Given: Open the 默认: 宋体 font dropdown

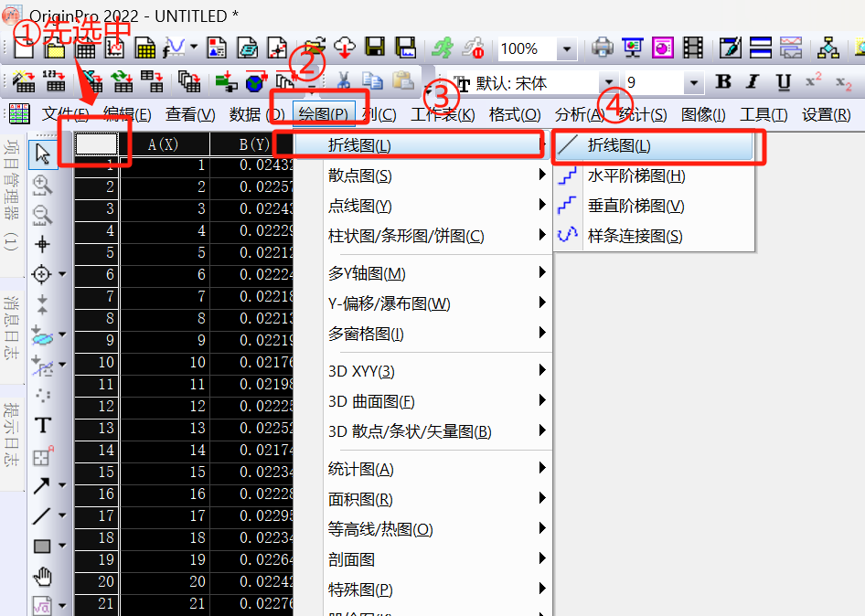Looking at the screenshot, I should (609, 83).
